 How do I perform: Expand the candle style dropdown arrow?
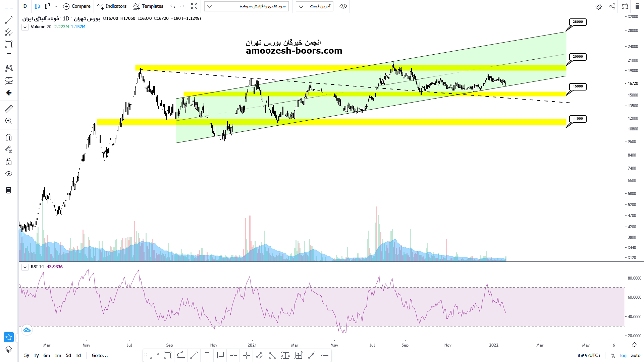tap(56, 6)
